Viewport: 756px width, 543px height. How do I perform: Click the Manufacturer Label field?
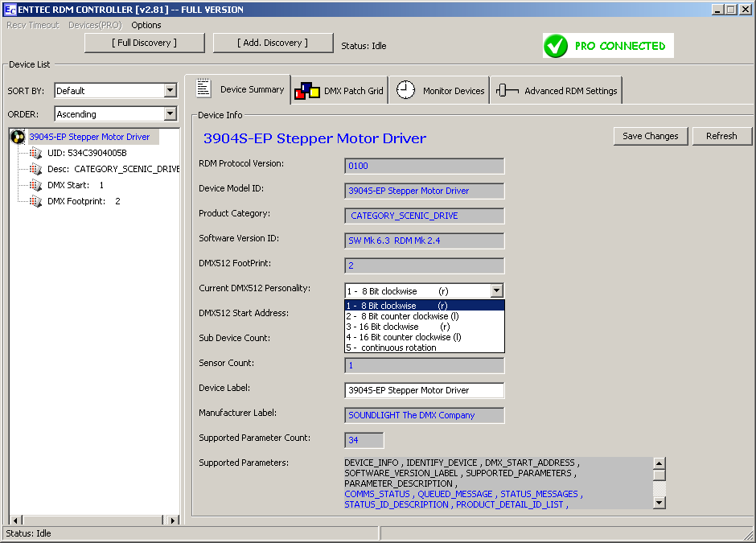point(425,415)
